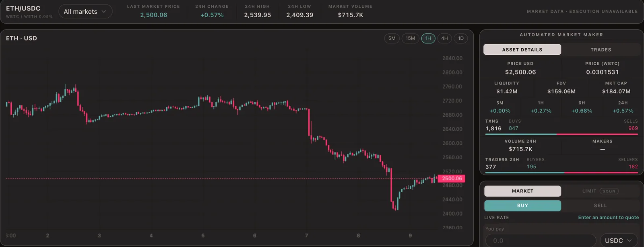Click the Traders 24H count 377
The width and height of the screenshot is (644, 247).
(x=491, y=167)
